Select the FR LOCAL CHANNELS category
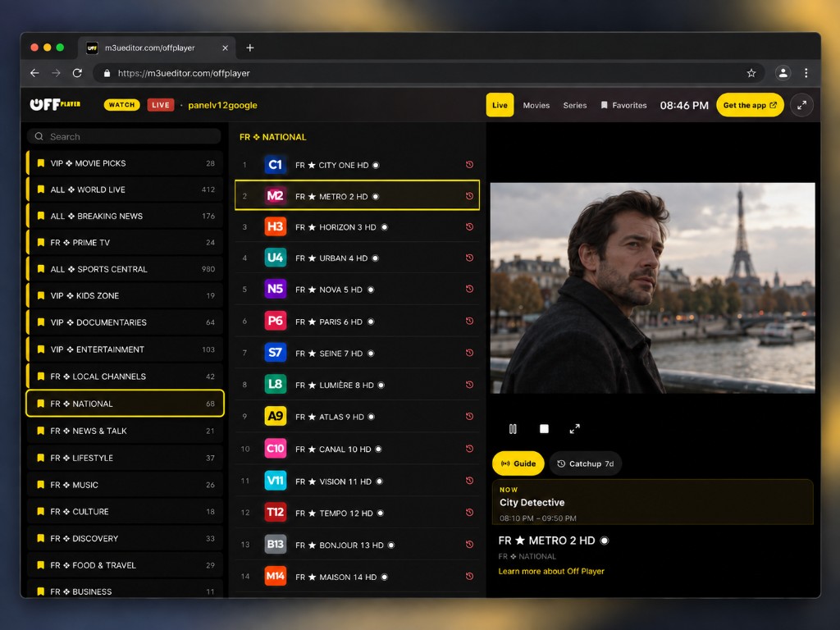 pos(125,376)
